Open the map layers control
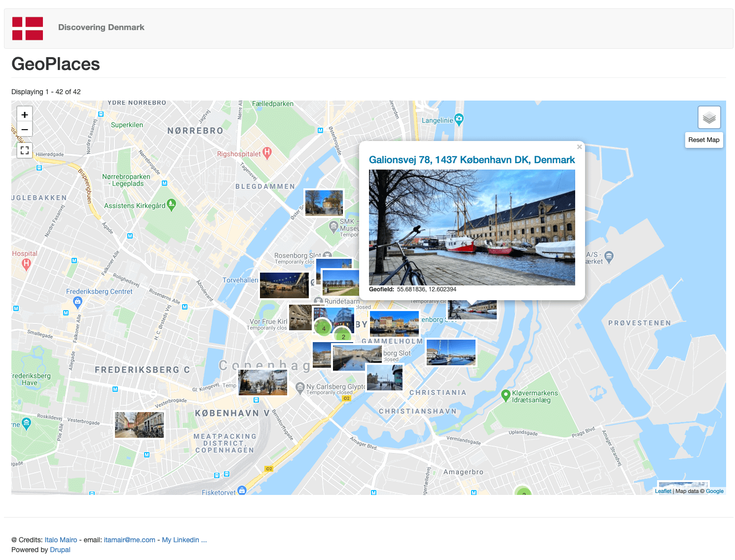This screenshot has width=735, height=560. click(x=709, y=118)
